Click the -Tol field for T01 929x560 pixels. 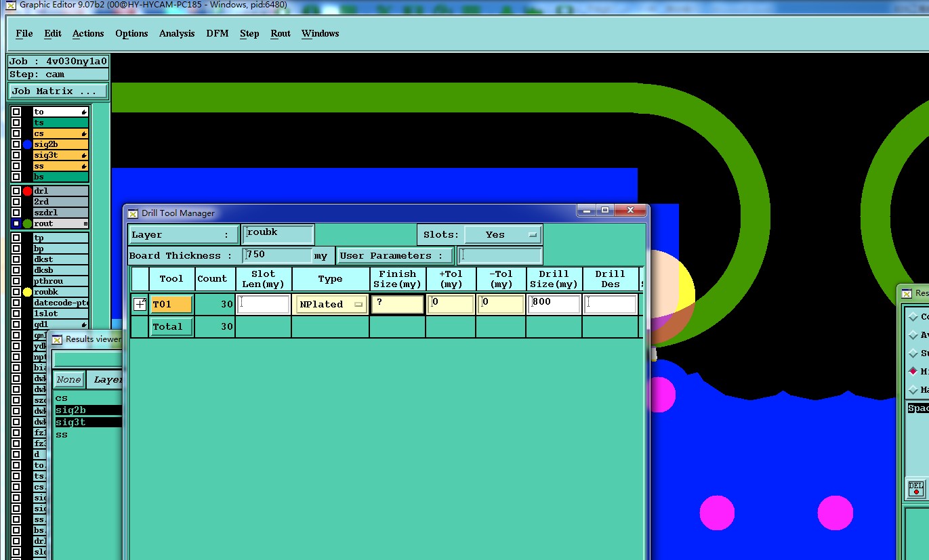(x=501, y=304)
